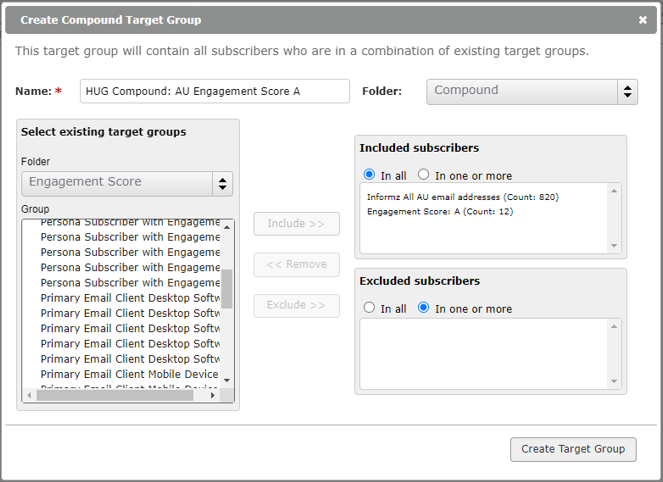Click the Group list horizontal scroll right arrow
663x482 pixels.
[213, 396]
